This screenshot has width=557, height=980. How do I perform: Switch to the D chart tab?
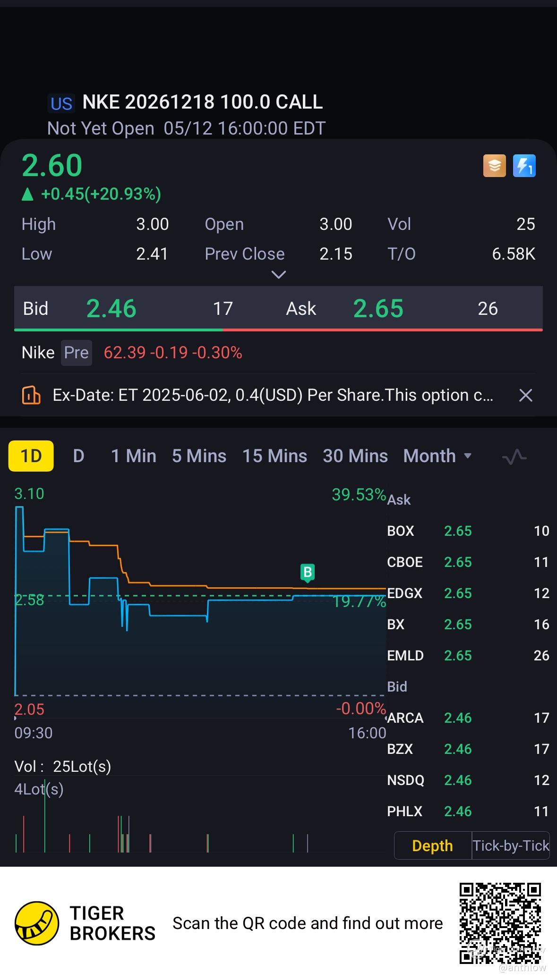click(78, 456)
